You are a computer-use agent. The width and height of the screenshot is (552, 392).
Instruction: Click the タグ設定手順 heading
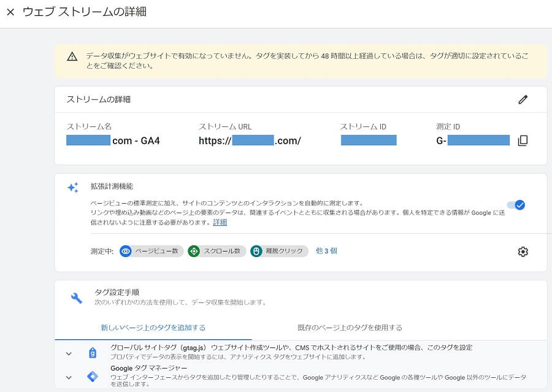click(x=117, y=292)
